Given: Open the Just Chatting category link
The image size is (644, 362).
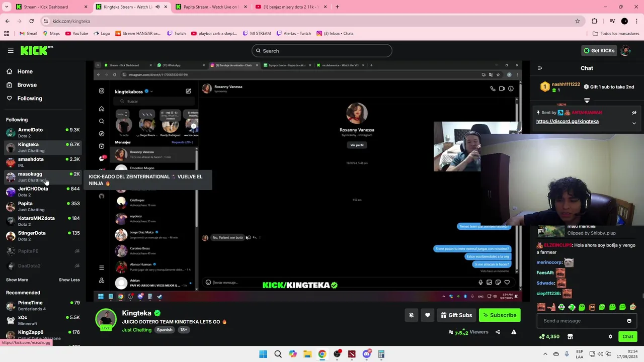Looking at the screenshot, I should (136, 330).
